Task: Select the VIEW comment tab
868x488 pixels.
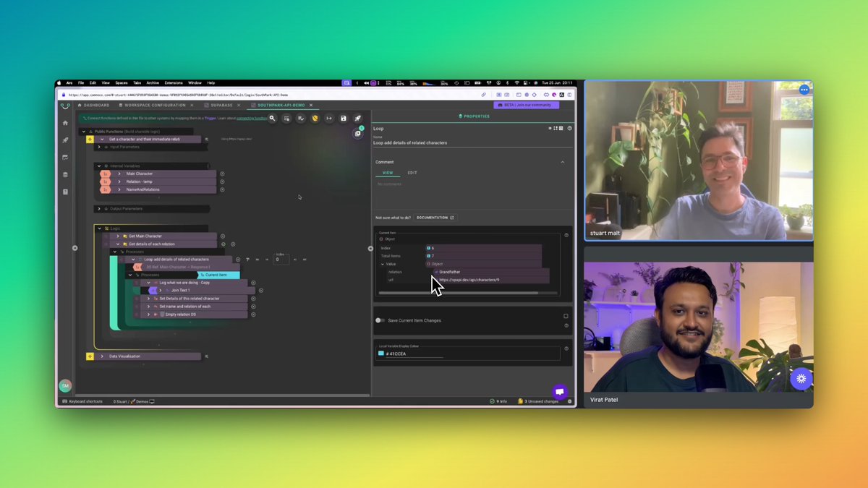Action: tap(388, 173)
